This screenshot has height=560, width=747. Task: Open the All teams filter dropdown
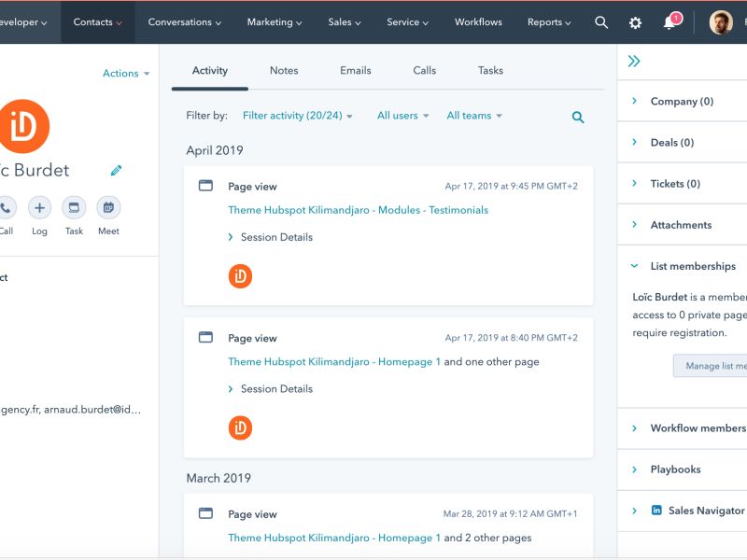click(x=474, y=116)
